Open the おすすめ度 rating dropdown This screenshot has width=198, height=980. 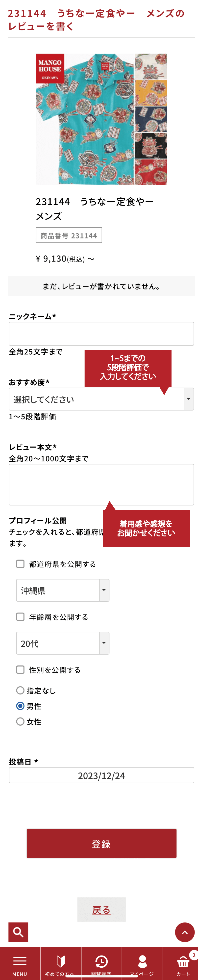pos(101,399)
